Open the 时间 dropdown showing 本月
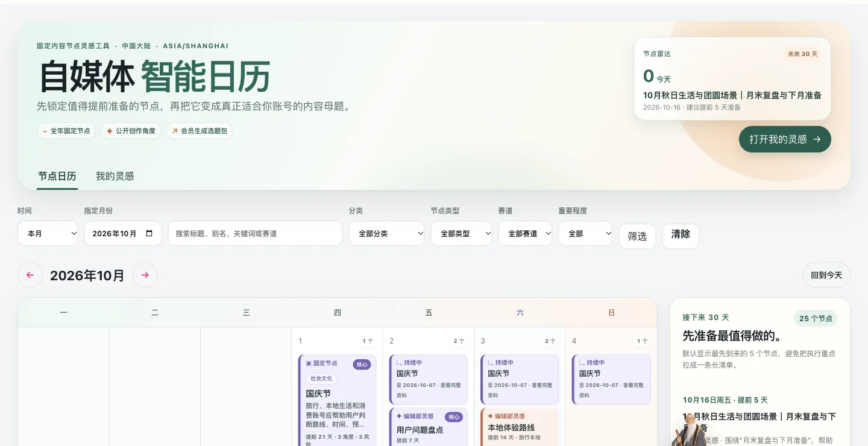This screenshot has height=446, width=868. coord(48,233)
